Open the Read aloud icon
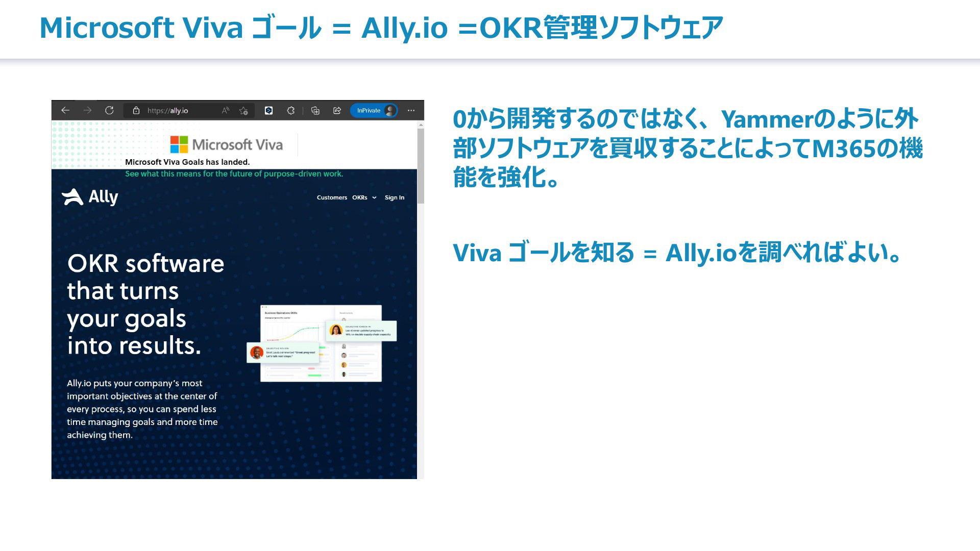The height and width of the screenshot is (551, 980). point(226,110)
